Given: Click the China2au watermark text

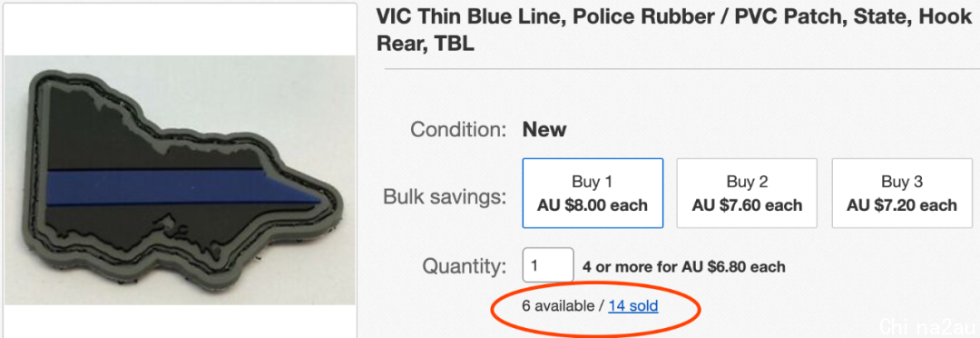Looking at the screenshot, I should pyautogui.click(x=926, y=327).
